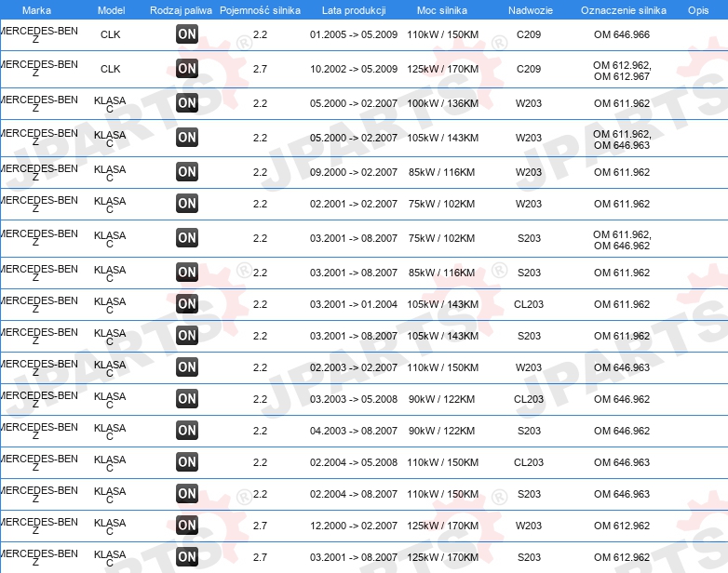Click OM 612.962 in the W203 2.7 row
Screen dimensions: 728x573
tap(622, 526)
